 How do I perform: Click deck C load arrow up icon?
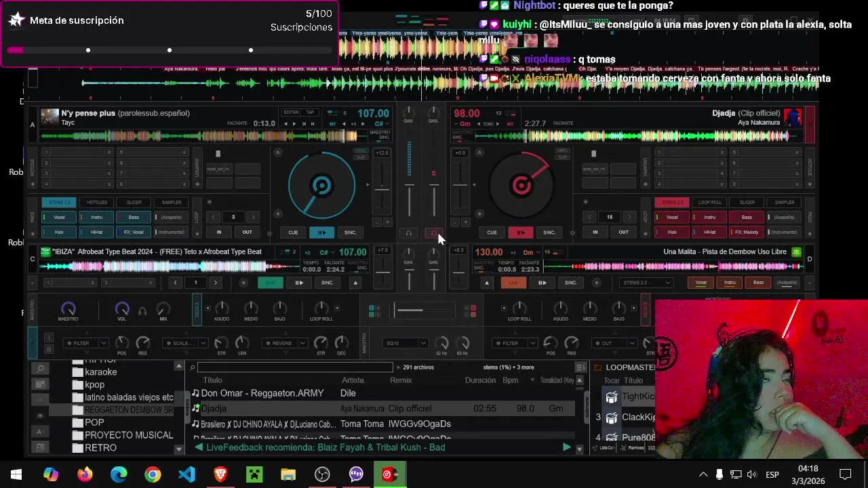pos(355,283)
